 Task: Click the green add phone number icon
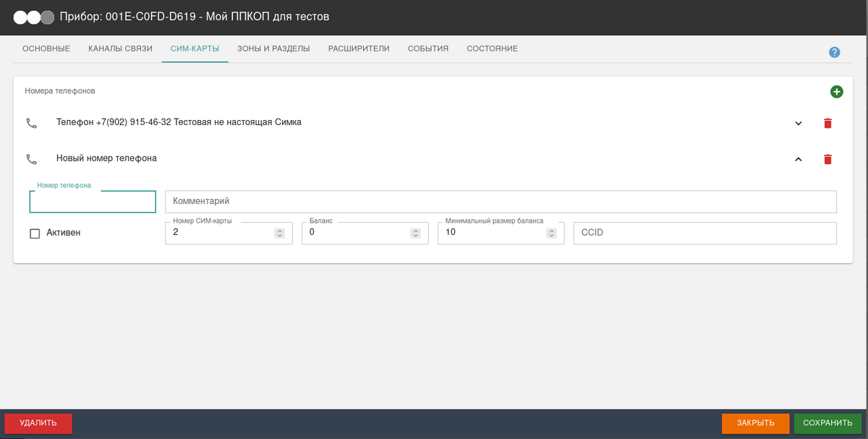pos(836,92)
